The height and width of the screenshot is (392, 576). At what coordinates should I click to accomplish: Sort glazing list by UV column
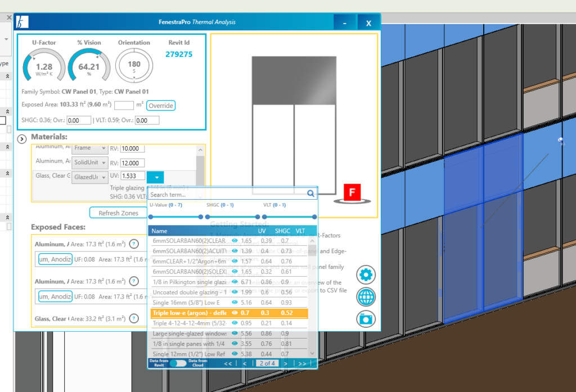(262, 231)
